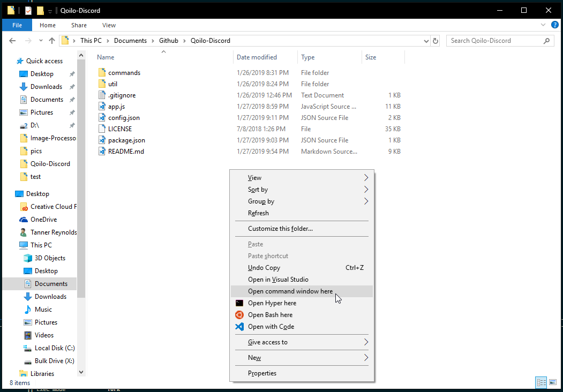The image size is (563, 392).
Task: Click the Search Qoilo-Discord input field
Action: click(x=495, y=41)
